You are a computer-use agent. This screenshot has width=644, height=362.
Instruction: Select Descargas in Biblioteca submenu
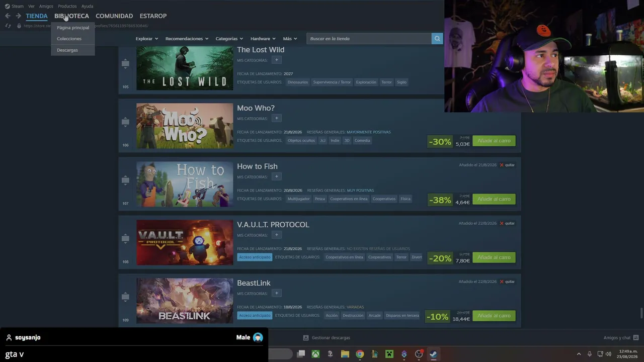point(73,50)
